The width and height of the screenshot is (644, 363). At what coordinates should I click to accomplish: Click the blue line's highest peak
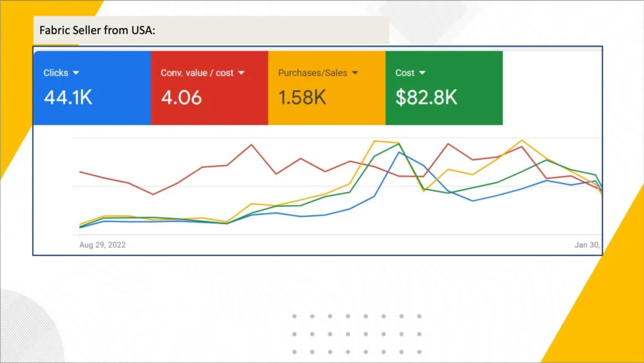(x=399, y=152)
